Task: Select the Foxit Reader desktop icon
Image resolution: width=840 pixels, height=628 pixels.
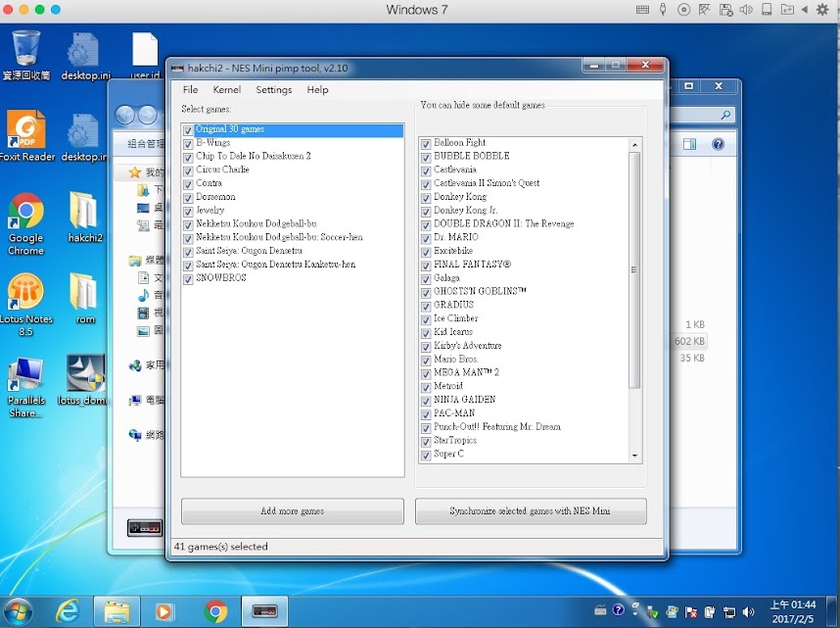Action: [26, 135]
